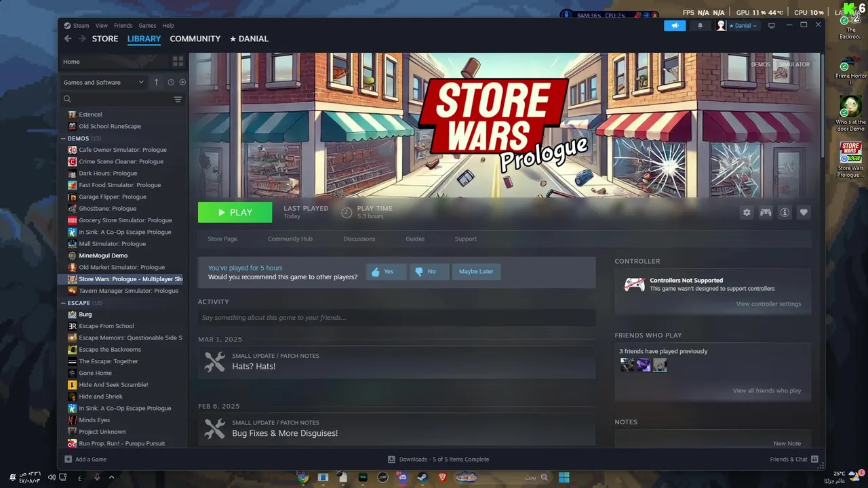This screenshot has height=488, width=868.
Task: Open the Hats? Hats! patch notes wrench icon
Action: coord(215,362)
